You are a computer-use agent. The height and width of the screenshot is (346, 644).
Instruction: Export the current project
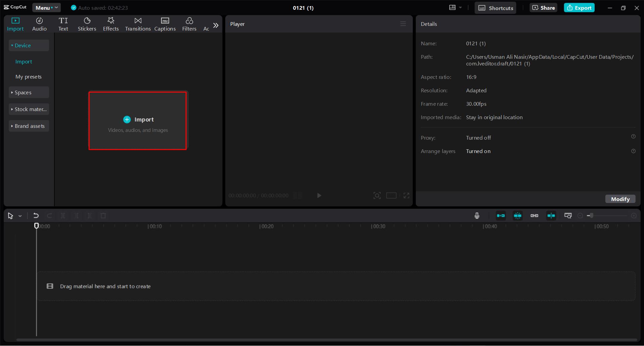pyautogui.click(x=579, y=7)
